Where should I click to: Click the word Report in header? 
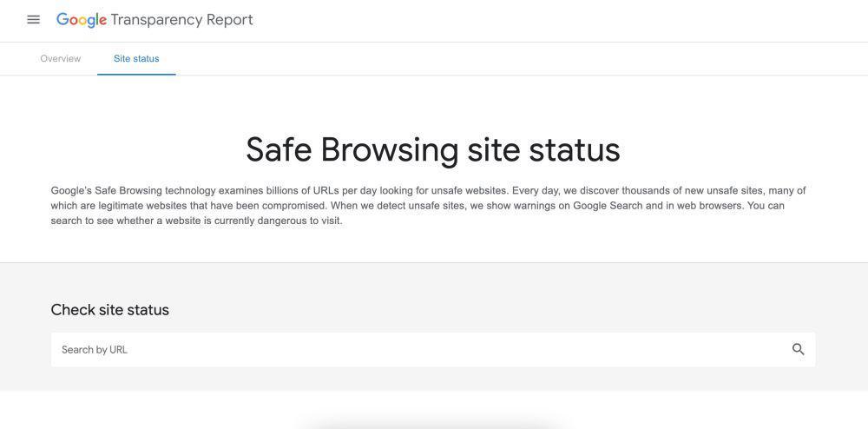tap(230, 20)
